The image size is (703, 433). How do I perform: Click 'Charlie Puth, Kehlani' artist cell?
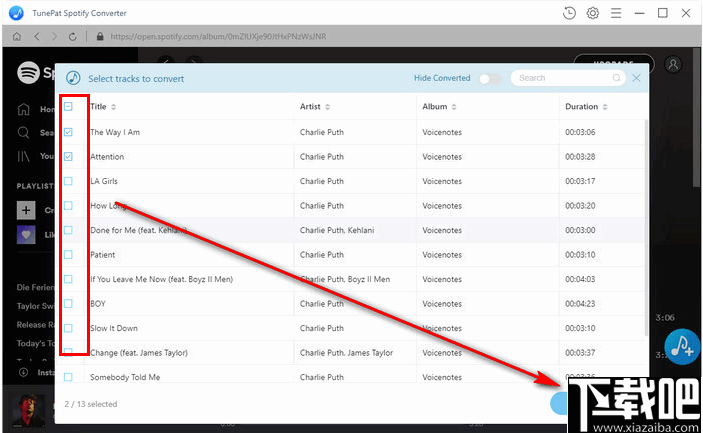pos(337,230)
